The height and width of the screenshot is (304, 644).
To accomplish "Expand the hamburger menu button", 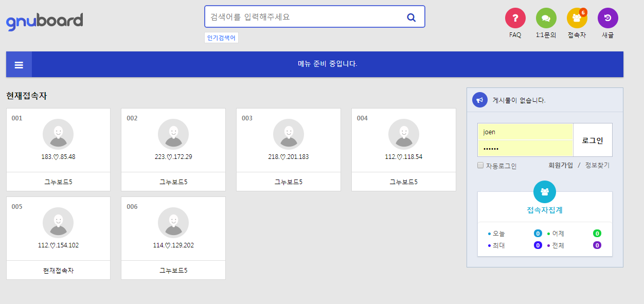I will point(19,64).
